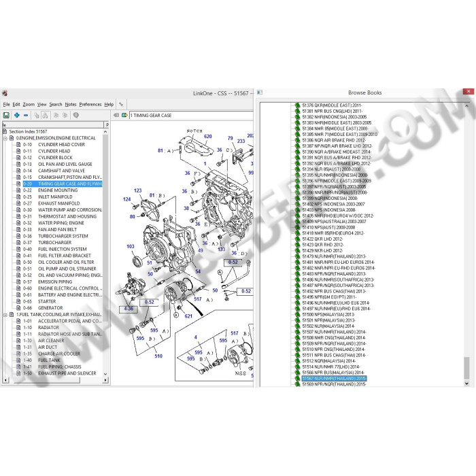This screenshot has height=476, width=476.
Task: Click left arrow of tree horizontal scrollbar
Action: (5, 380)
